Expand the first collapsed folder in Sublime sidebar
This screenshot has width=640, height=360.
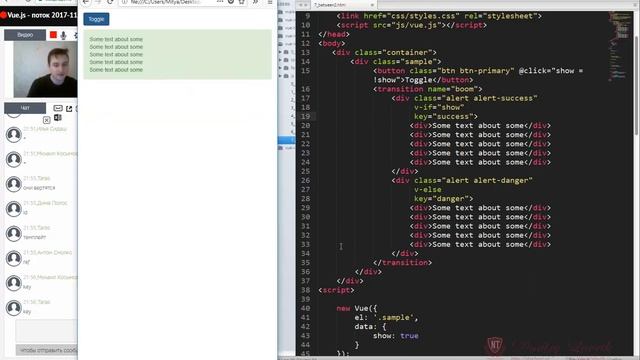[x=280, y=52]
